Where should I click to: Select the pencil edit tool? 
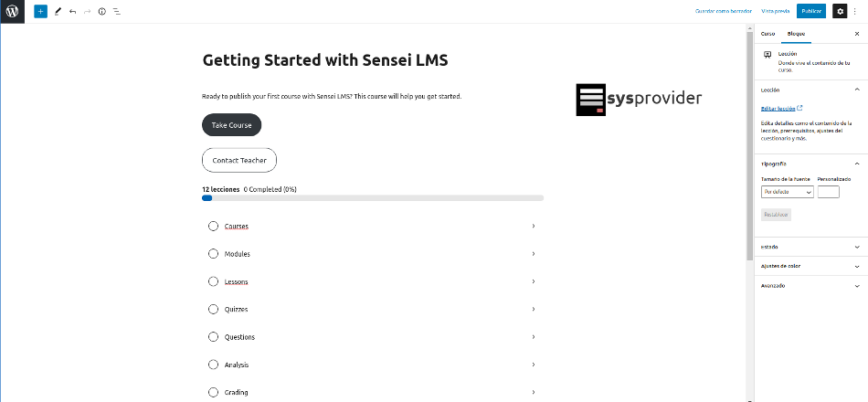pos(58,12)
